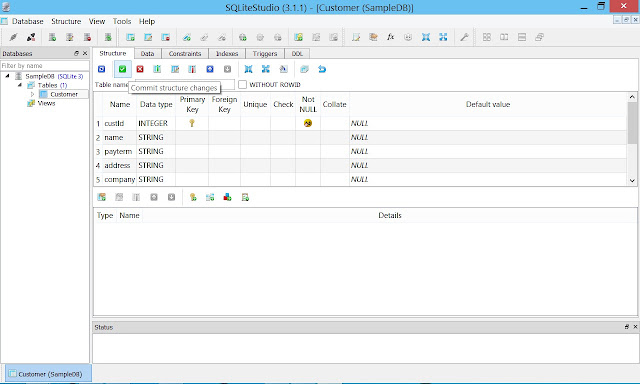
Task: Click the Remove database icon
Action: tap(87, 37)
